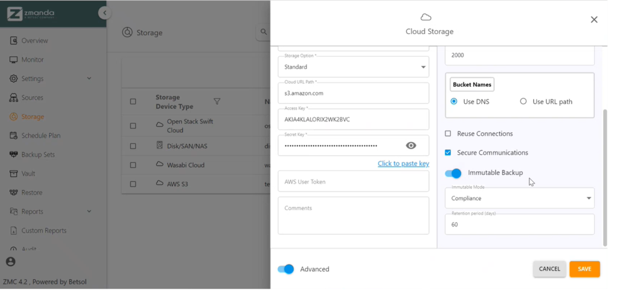Screen dimensions: 644x307
Task: Collapse the sidebar with the chevron button
Action: pyautogui.click(x=105, y=13)
